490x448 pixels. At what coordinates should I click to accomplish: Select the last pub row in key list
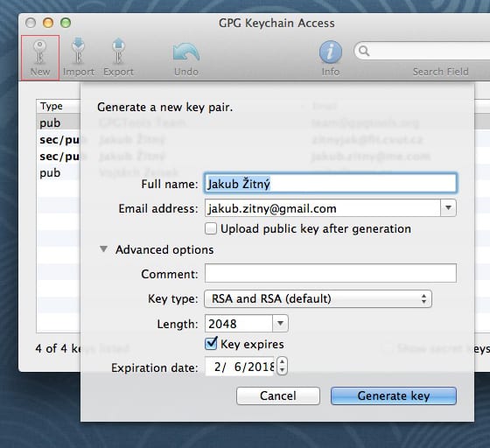[x=59, y=172]
